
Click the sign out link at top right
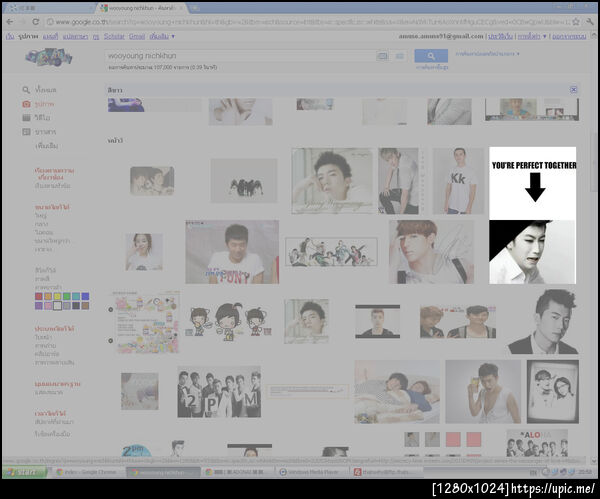(569, 36)
